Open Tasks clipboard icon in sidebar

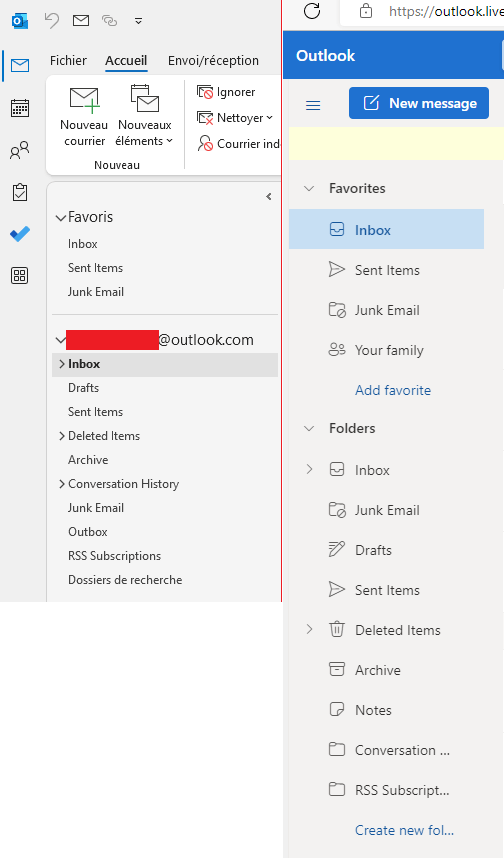click(x=20, y=192)
